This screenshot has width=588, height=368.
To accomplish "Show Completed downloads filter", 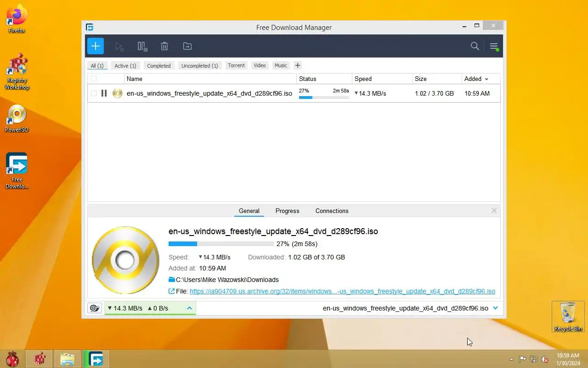I will 159,66.
